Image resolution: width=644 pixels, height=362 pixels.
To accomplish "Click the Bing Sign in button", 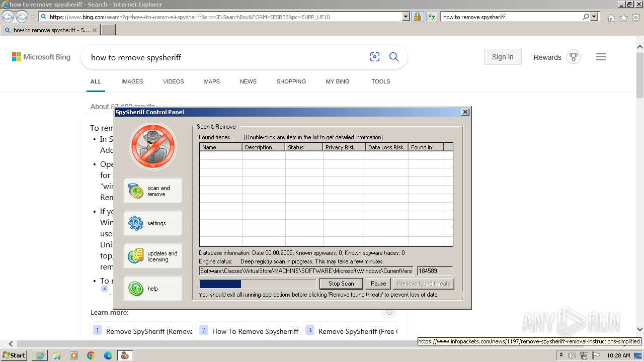I will (503, 57).
